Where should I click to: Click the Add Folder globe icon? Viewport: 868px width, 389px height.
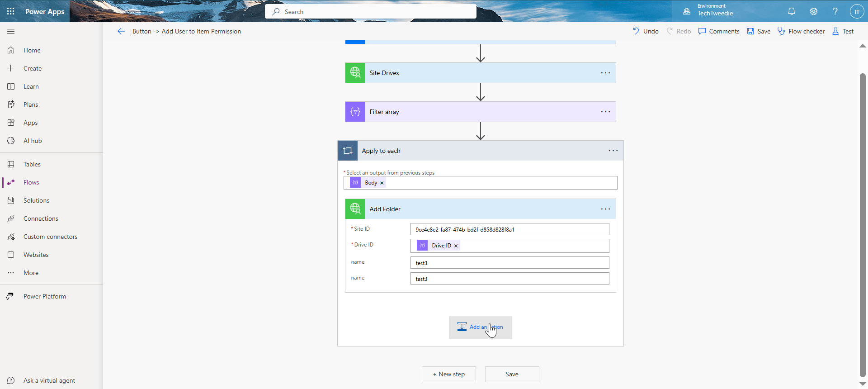coord(355,209)
